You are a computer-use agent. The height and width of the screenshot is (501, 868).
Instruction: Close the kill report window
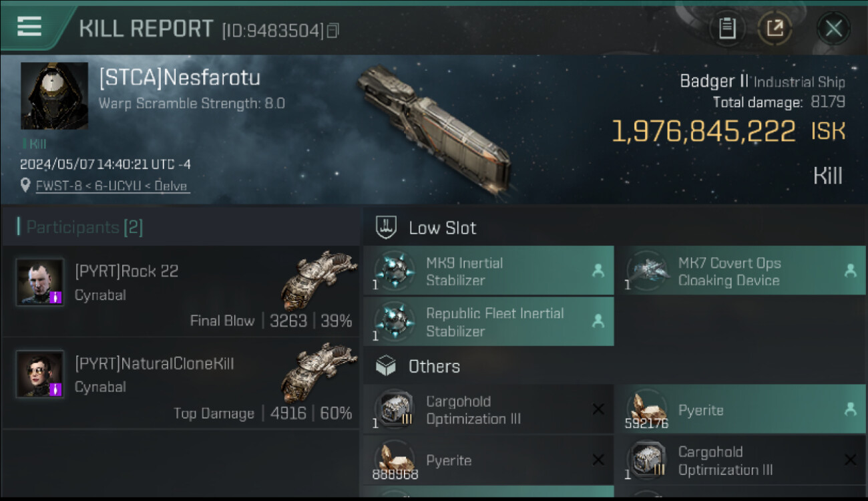tap(833, 28)
